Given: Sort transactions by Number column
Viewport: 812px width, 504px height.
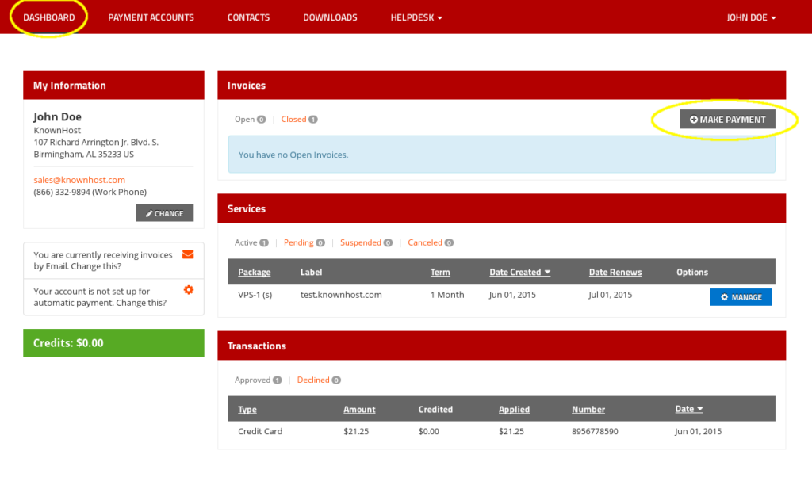Looking at the screenshot, I should point(588,410).
